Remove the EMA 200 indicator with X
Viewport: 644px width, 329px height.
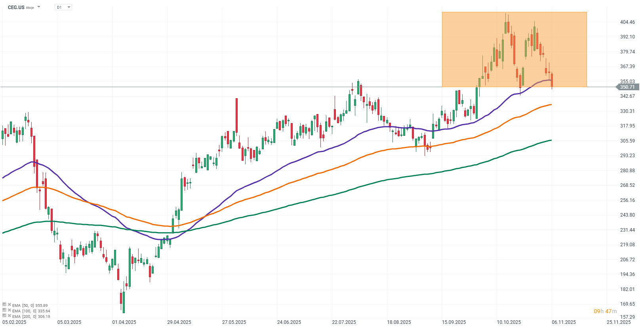pos(9,316)
